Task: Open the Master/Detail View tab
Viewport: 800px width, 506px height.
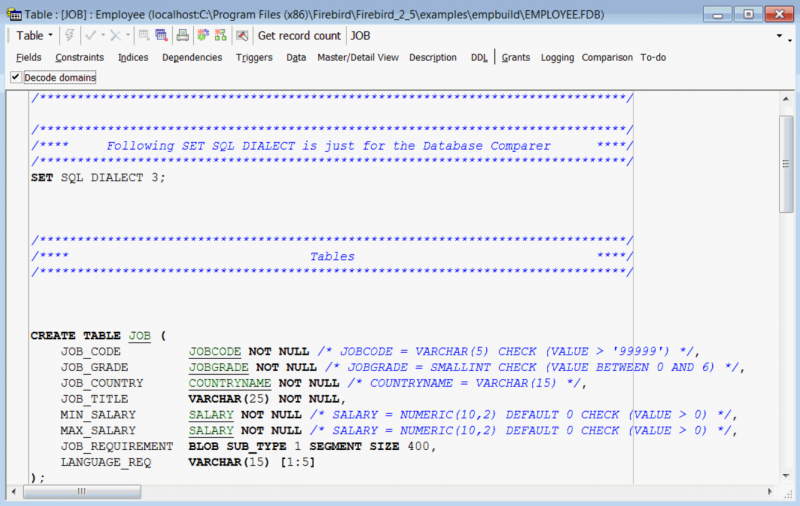Action: point(358,58)
